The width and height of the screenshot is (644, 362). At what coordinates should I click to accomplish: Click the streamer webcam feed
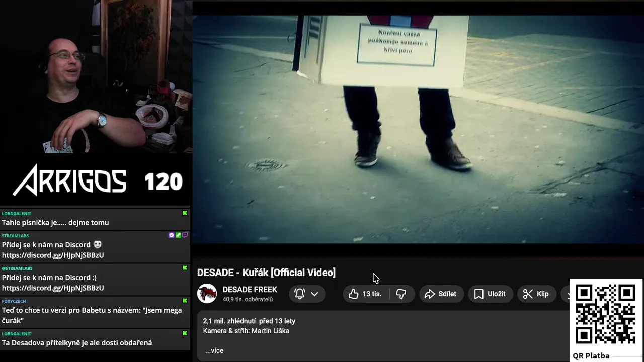(x=96, y=76)
